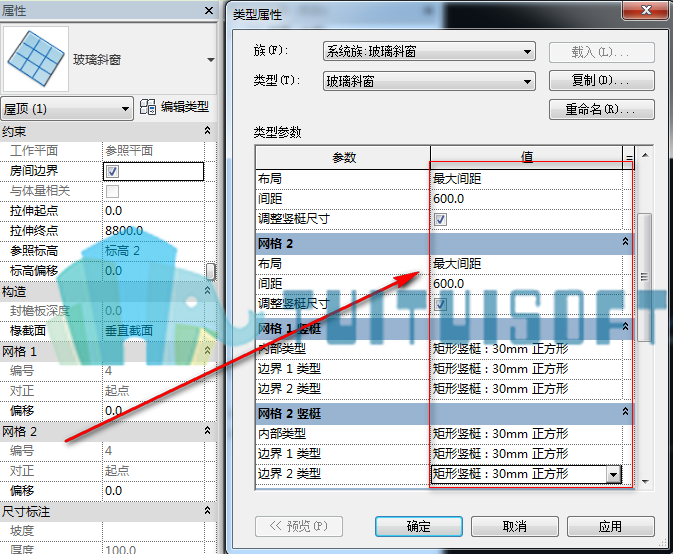Collapse the 网格 1 section in properties panel
The width and height of the screenshot is (673, 554).
coord(207,351)
